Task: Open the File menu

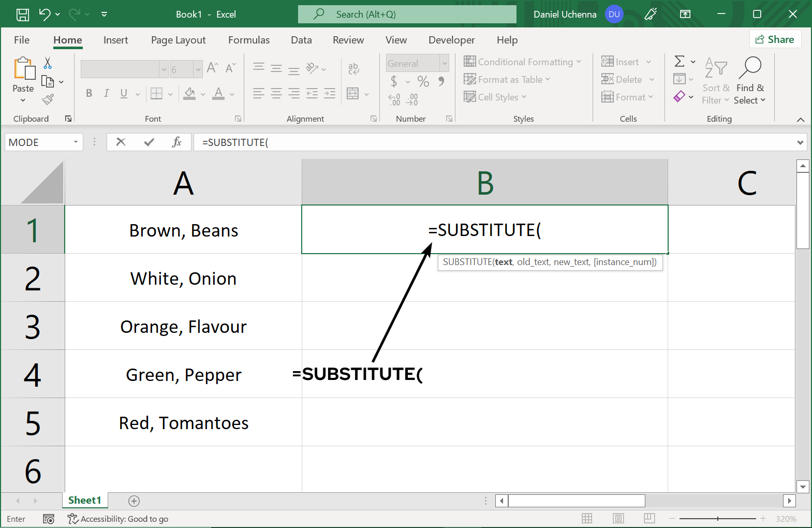Action: point(22,40)
